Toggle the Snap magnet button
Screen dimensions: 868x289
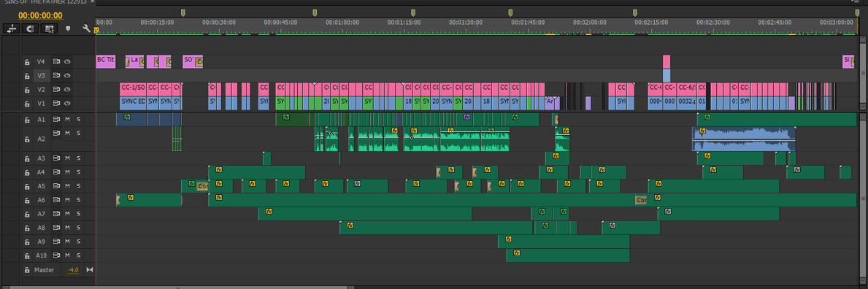point(30,28)
